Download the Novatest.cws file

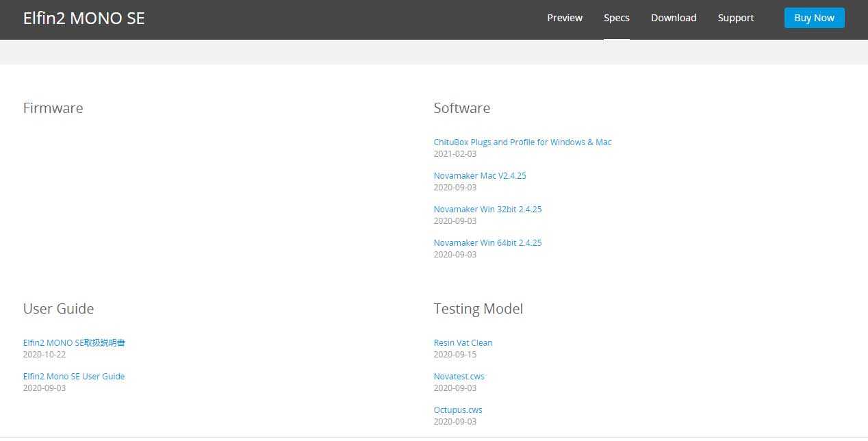point(459,377)
